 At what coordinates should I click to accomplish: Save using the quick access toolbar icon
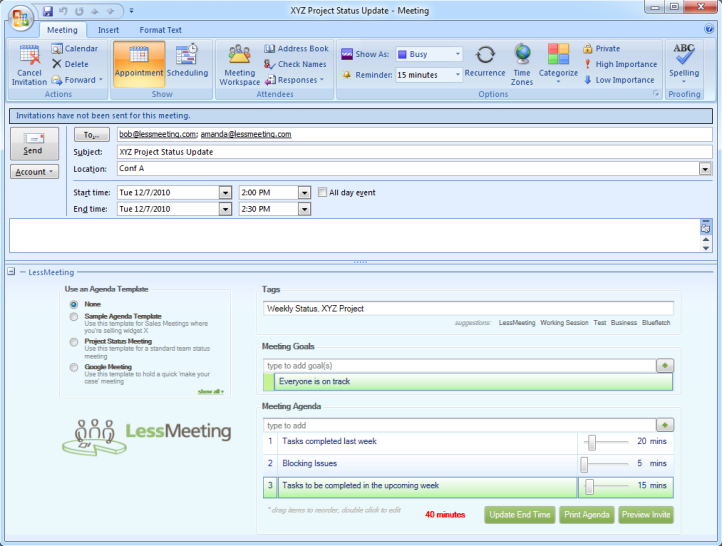48,11
